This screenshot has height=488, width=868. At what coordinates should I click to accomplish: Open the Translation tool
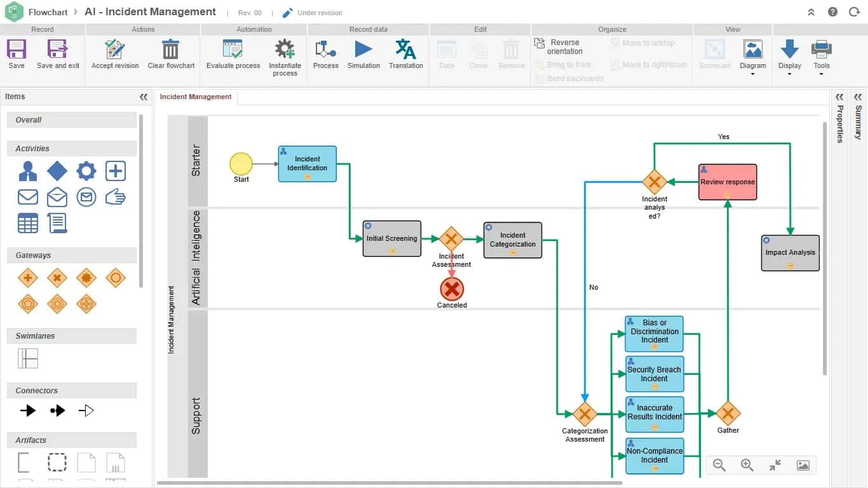click(x=405, y=50)
